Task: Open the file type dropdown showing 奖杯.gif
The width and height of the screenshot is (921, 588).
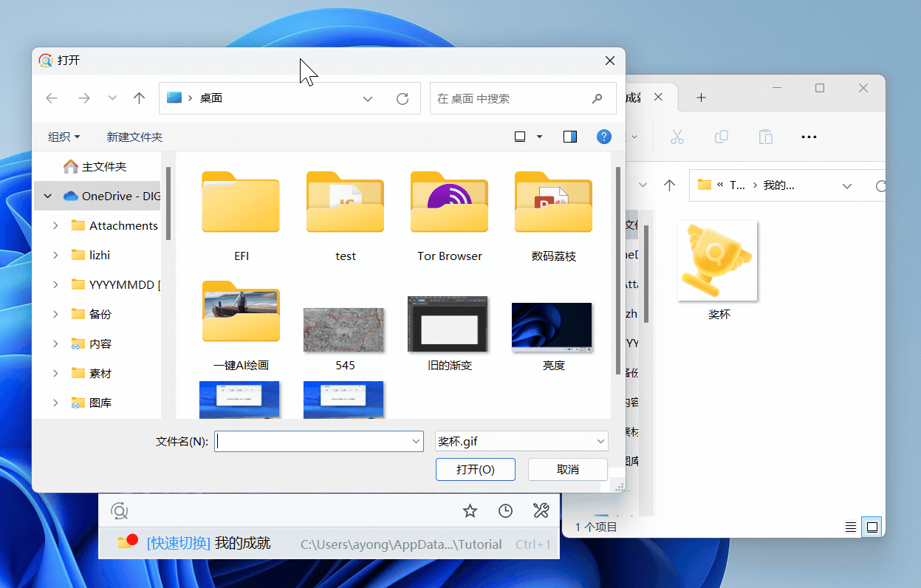Action: 521,441
